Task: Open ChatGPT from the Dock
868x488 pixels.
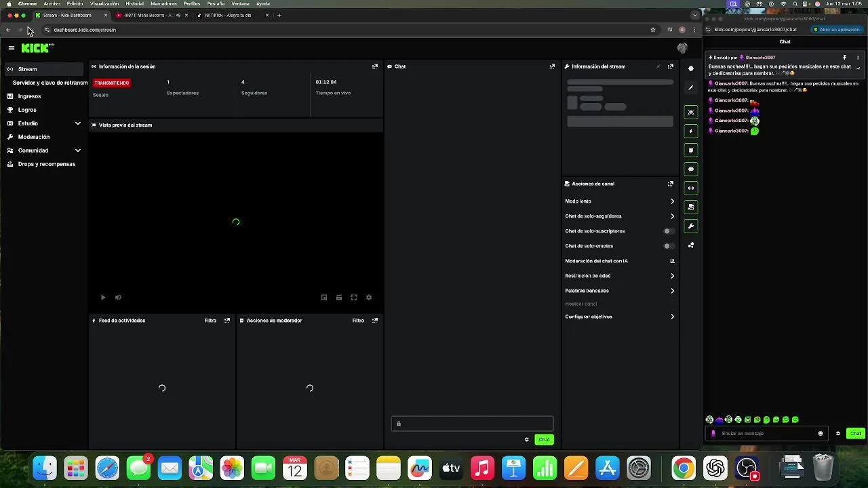Action: pyautogui.click(x=715, y=468)
